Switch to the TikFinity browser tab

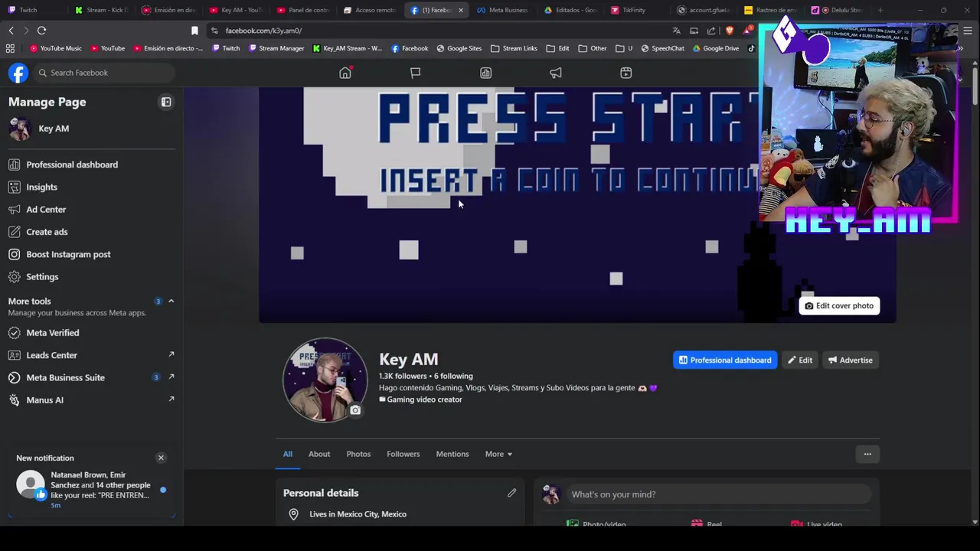coord(634,10)
